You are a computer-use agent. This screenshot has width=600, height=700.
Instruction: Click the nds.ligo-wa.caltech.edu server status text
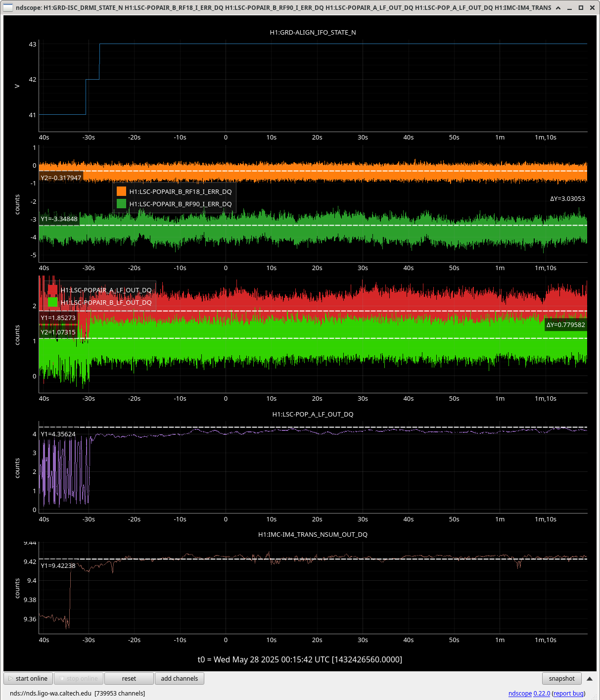coord(50,693)
